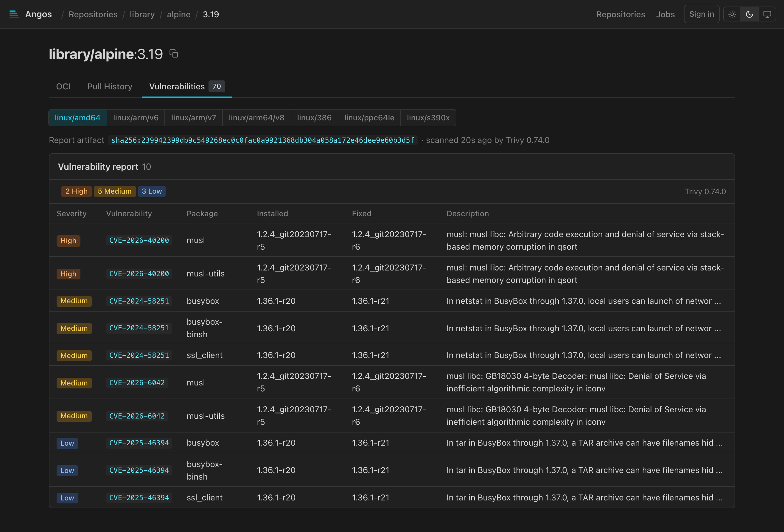784x532 pixels.
Task: Click the 5 Medium severity badge
Action: (115, 191)
